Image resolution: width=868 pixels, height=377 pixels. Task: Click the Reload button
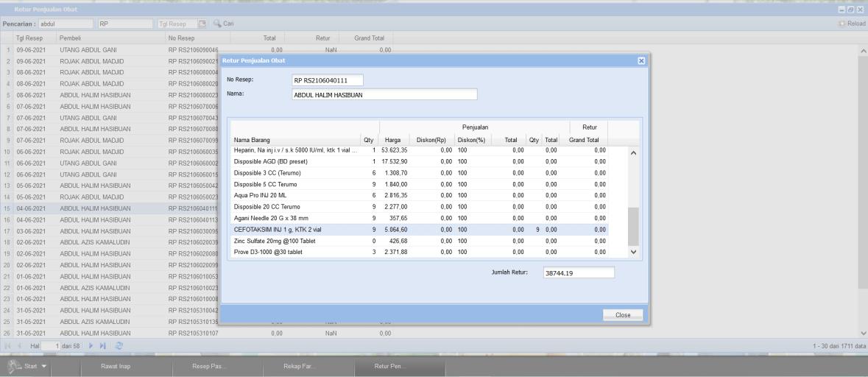point(852,24)
